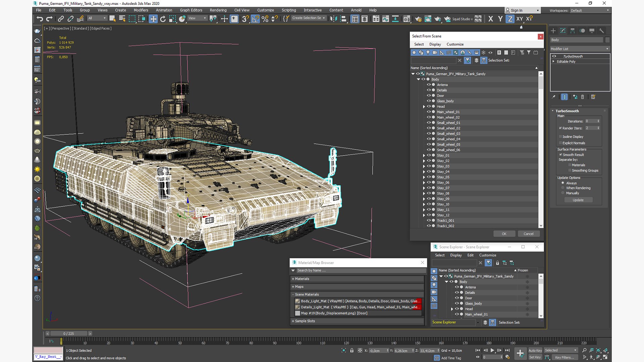Viewport: 644px width, 362px height.
Task: Open Create Selection Set dropdown
Action: (x=308, y=18)
